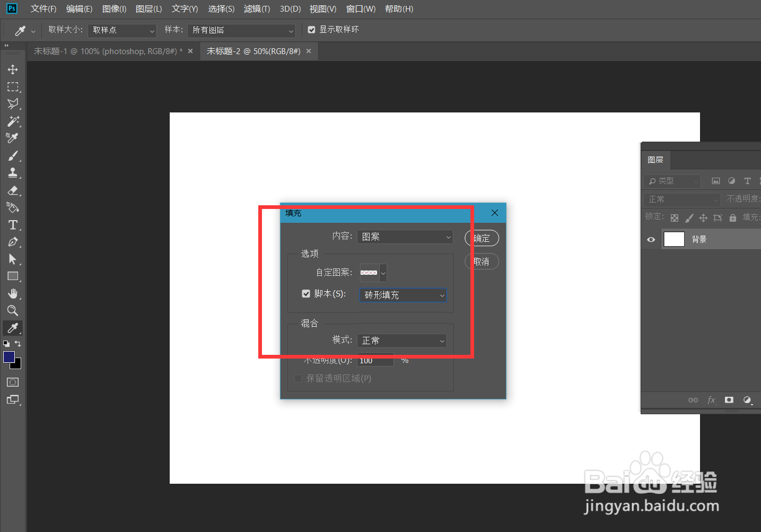Select the 图层 panel tab

click(655, 160)
